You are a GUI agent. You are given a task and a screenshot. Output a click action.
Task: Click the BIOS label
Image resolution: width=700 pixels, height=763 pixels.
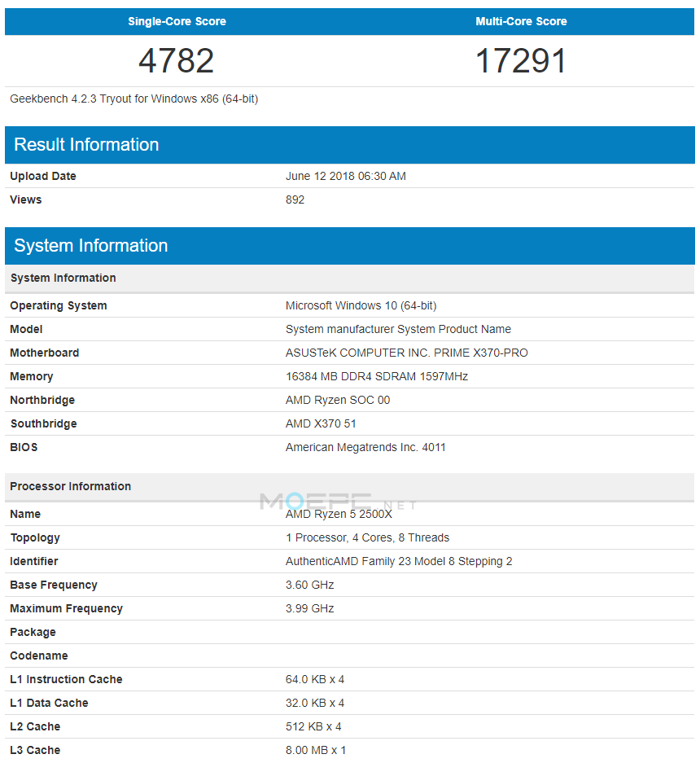pyautogui.click(x=24, y=447)
